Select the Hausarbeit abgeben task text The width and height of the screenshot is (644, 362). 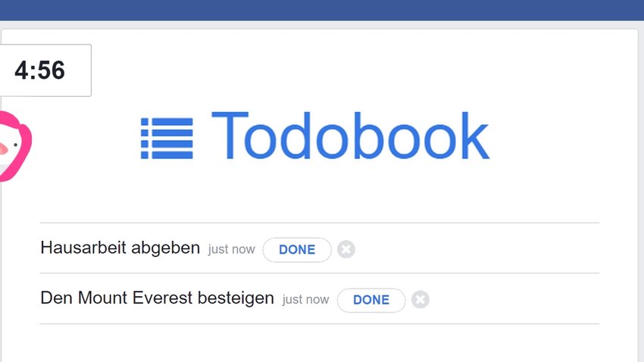pyautogui.click(x=120, y=248)
